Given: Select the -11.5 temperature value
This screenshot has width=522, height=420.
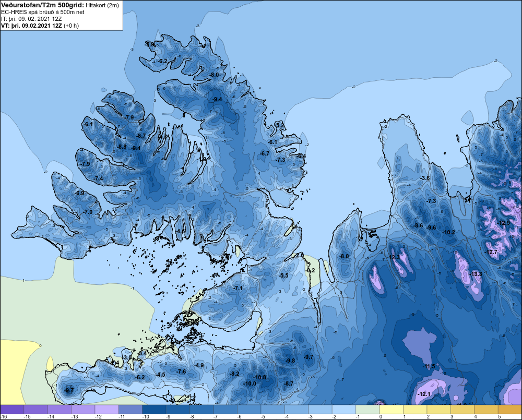Looking at the screenshot, I should tap(429, 366).
